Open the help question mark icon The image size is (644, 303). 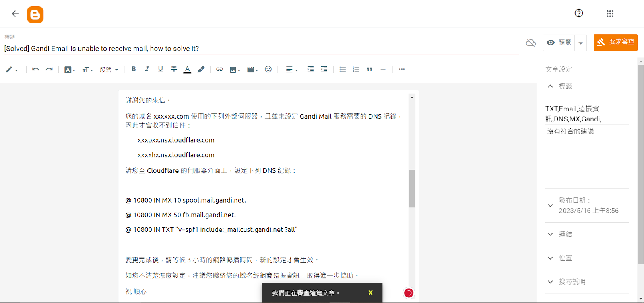coord(579,13)
